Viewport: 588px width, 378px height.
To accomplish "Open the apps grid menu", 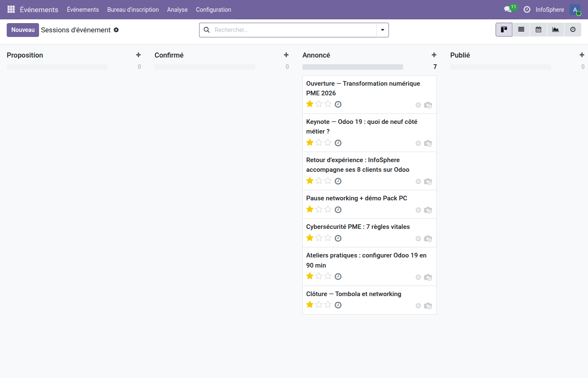I will pos(10,9).
